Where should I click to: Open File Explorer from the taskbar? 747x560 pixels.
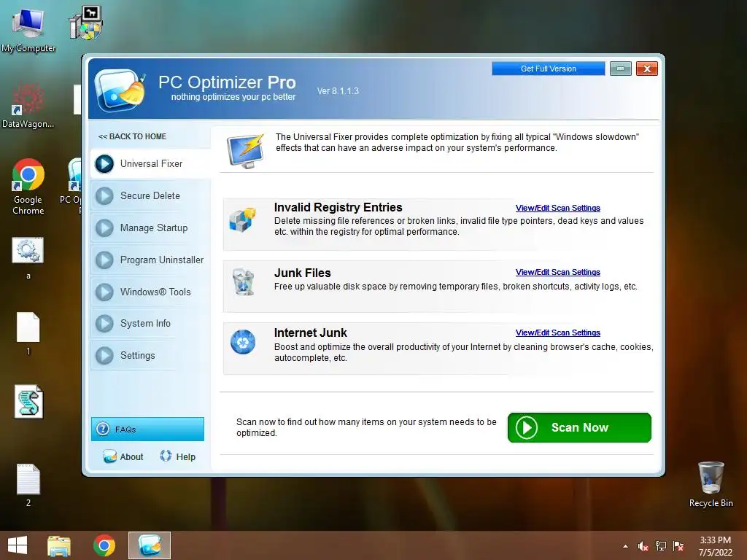(x=59, y=545)
